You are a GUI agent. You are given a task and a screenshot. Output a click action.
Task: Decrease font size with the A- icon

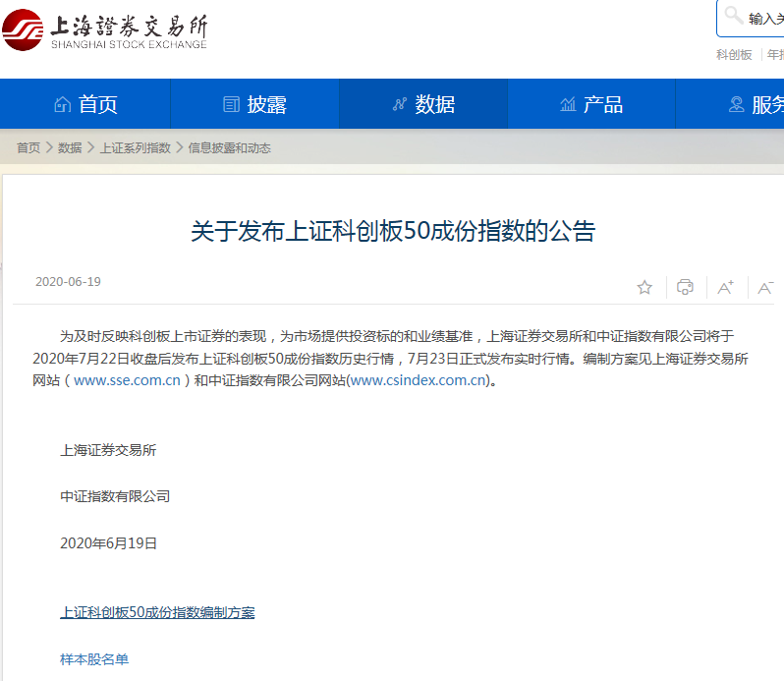click(765, 287)
